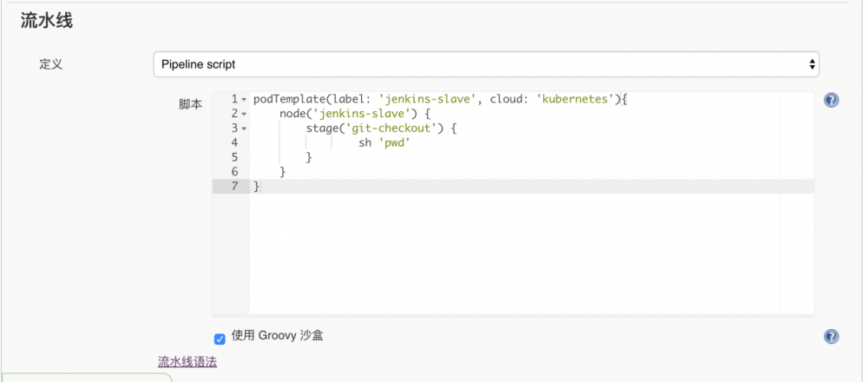This screenshot has height=382, width=868.
Task: Click the stage('git-checkout') code line
Action: pos(380,128)
